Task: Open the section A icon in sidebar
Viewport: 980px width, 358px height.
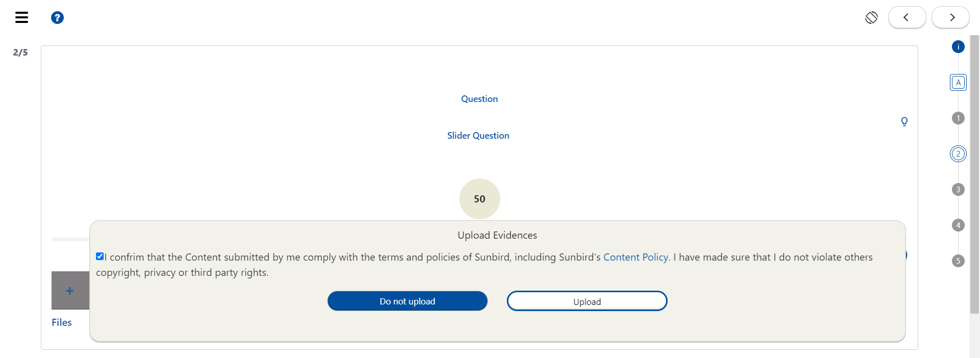Action: [958, 82]
